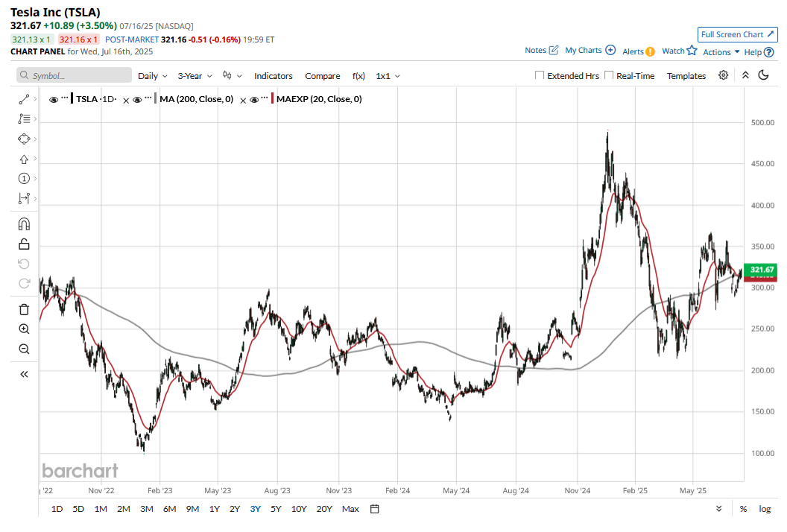This screenshot has height=532, width=787.
Task: Open chart settings gear icon
Action: point(723,75)
